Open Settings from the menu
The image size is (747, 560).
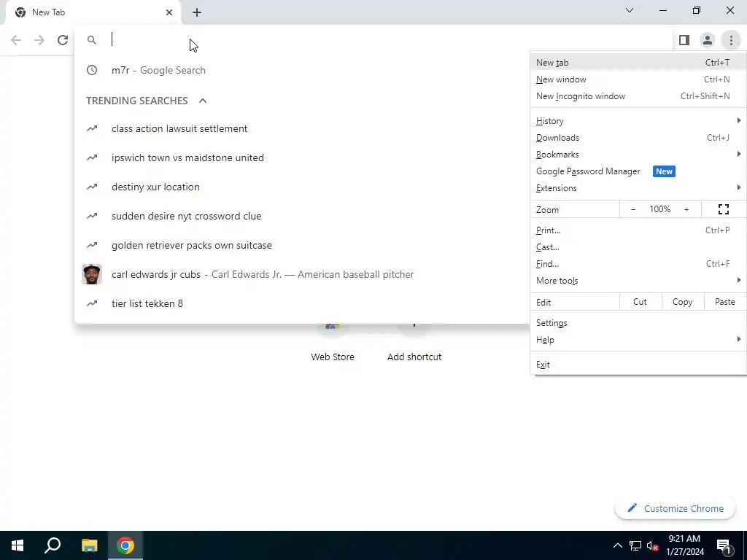[x=638, y=323]
